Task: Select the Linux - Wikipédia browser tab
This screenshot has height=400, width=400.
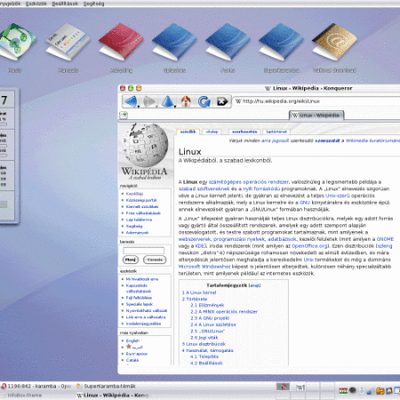Action: coord(316,115)
